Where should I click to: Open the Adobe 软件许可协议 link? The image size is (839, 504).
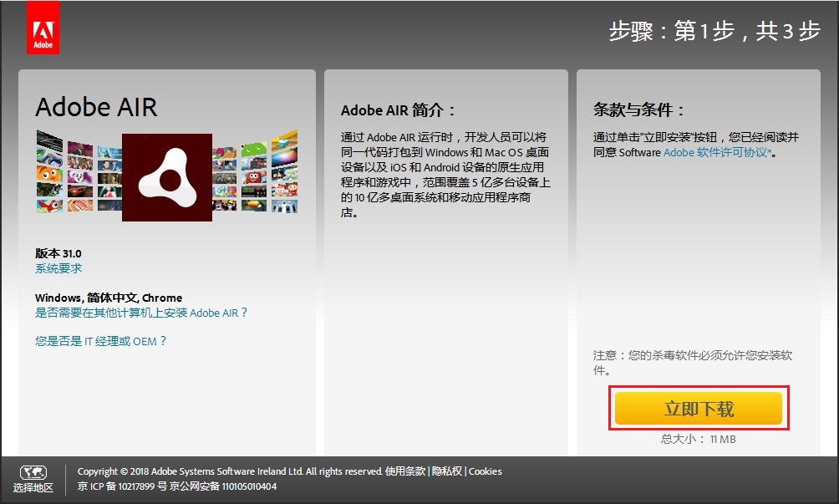coord(719,152)
